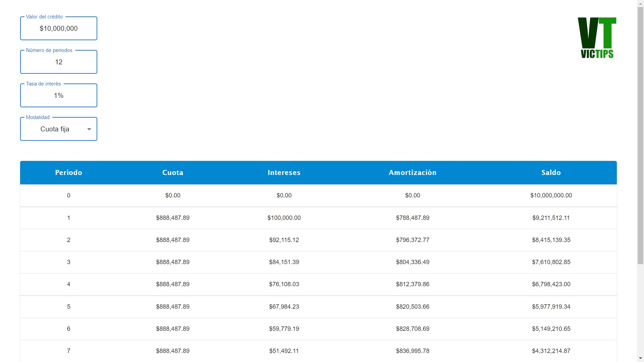Click the VicTips logo

pyautogui.click(x=597, y=38)
